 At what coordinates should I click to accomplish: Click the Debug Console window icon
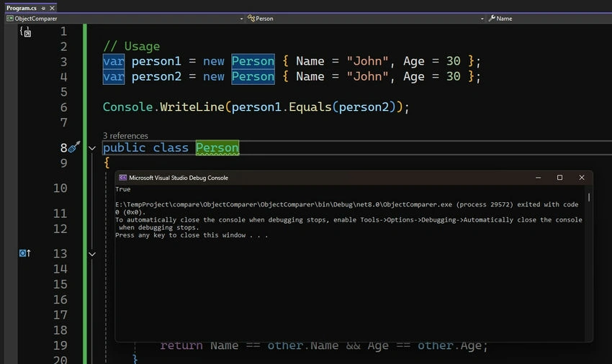[122, 178]
